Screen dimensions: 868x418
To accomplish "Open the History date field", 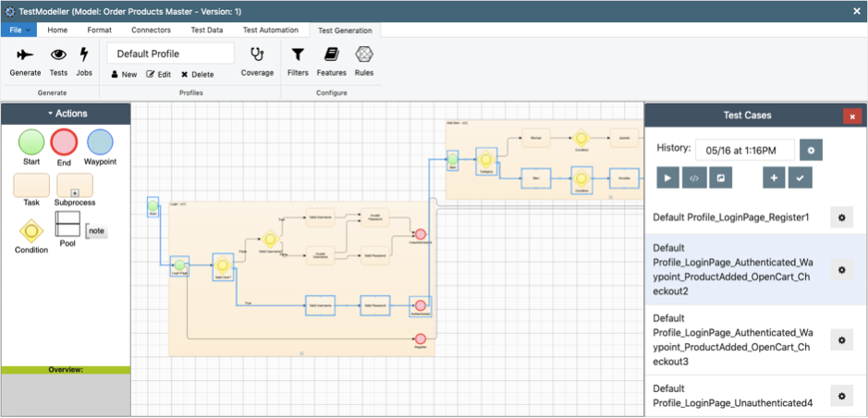I will tap(745, 150).
